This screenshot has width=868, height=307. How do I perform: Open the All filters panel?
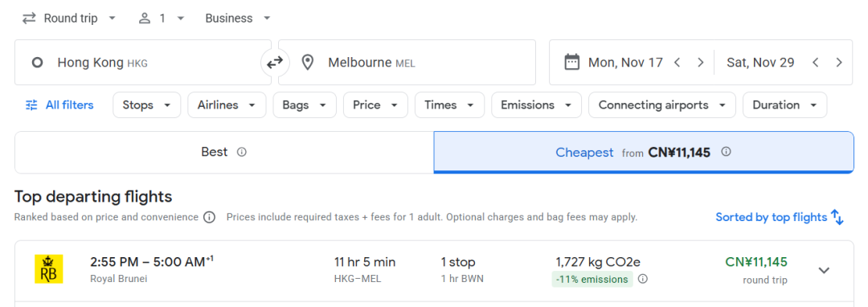pos(59,105)
